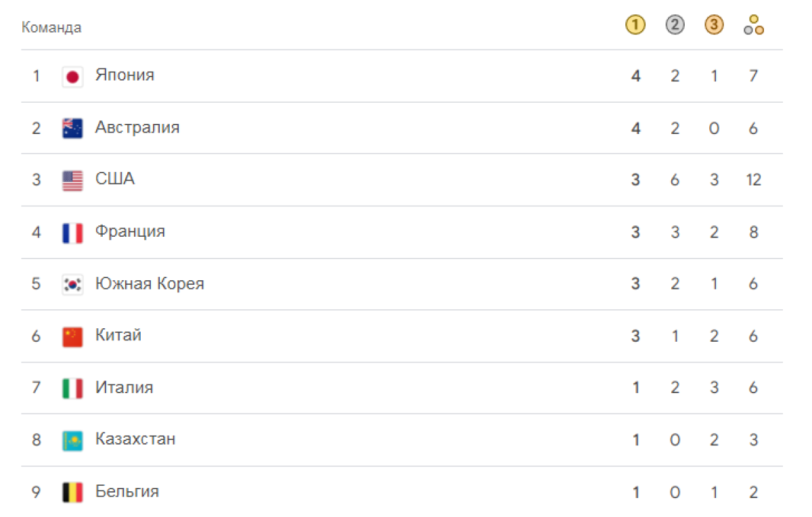This screenshot has height=517, width=812.
Task: Click the silver medal column icon
Action: [675, 26]
